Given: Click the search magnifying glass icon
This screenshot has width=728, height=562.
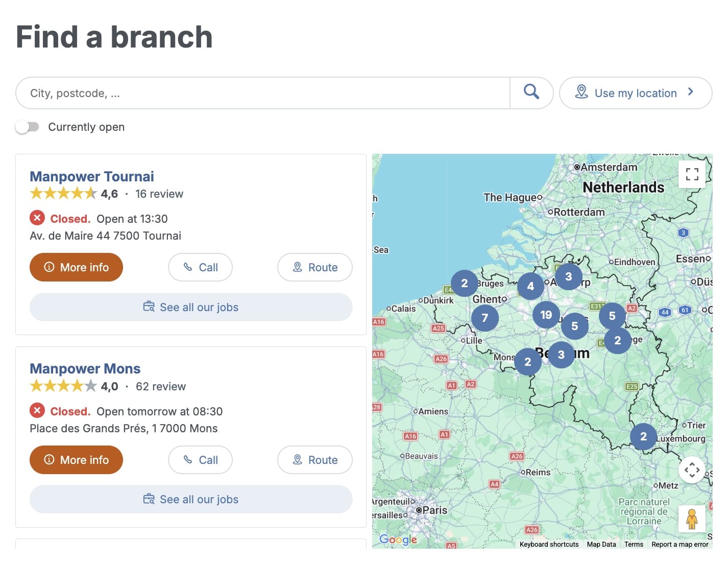Looking at the screenshot, I should 531,92.
